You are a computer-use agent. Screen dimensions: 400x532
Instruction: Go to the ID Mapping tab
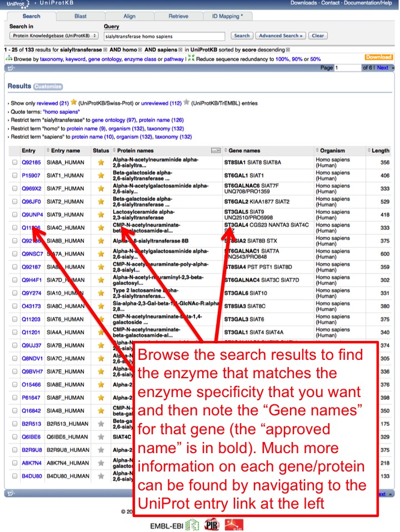[x=227, y=16]
